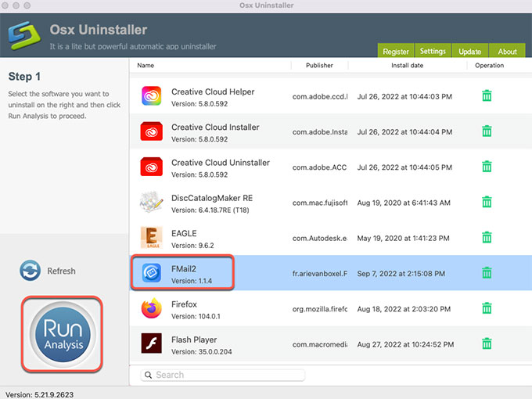Click the date Aug 18, 2022 at 2:03:20 PM
This screenshot has height=399, width=532.
[404, 309]
